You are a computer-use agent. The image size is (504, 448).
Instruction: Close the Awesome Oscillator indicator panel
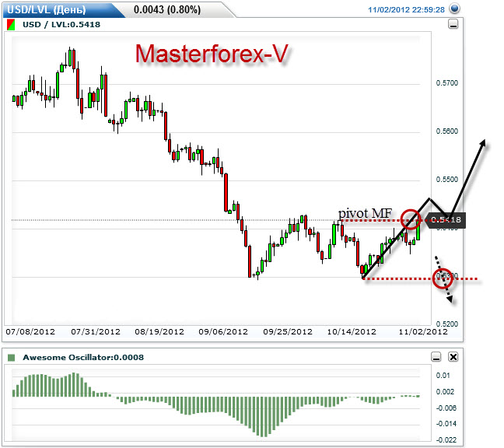pos(453,357)
